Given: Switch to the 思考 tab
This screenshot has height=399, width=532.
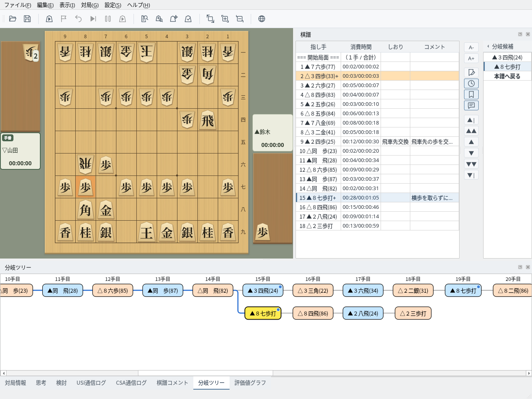Looking at the screenshot, I should pyautogui.click(x=41, y=383).
